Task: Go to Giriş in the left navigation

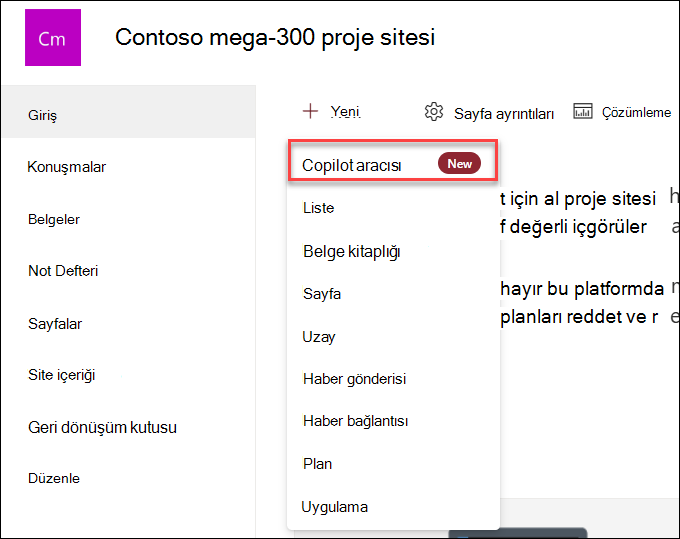Action: coord(129,112)
